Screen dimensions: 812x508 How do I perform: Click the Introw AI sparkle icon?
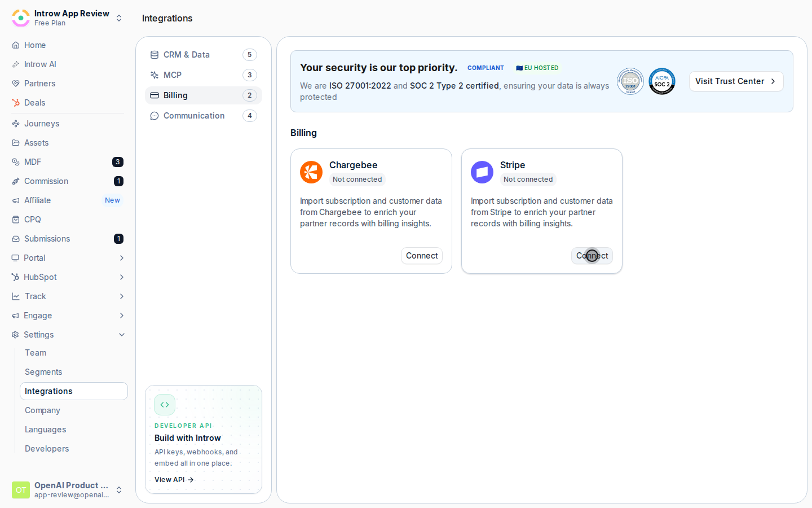(x=16, y=64)
